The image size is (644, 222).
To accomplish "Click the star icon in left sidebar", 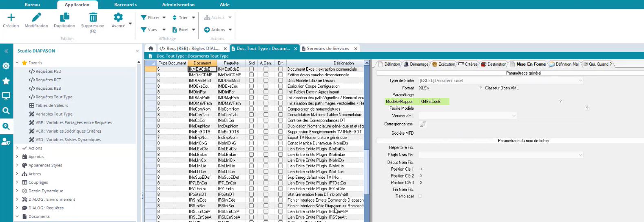I will click(x=6, y=81).
